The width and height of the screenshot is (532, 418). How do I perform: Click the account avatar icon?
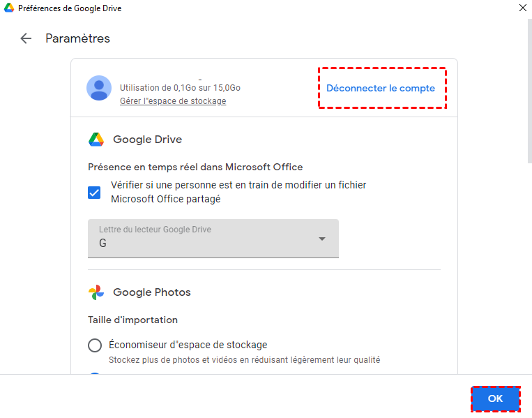click(x=99, y=88)
